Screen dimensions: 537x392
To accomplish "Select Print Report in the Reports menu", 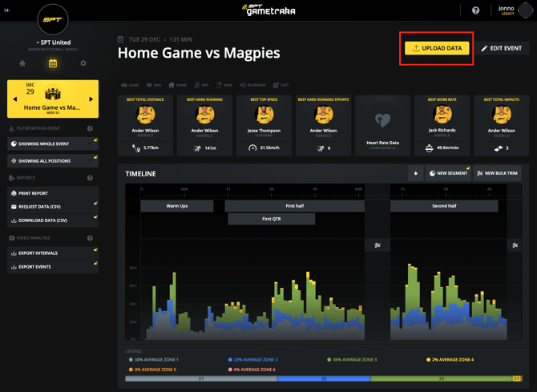I will point(53,193).
